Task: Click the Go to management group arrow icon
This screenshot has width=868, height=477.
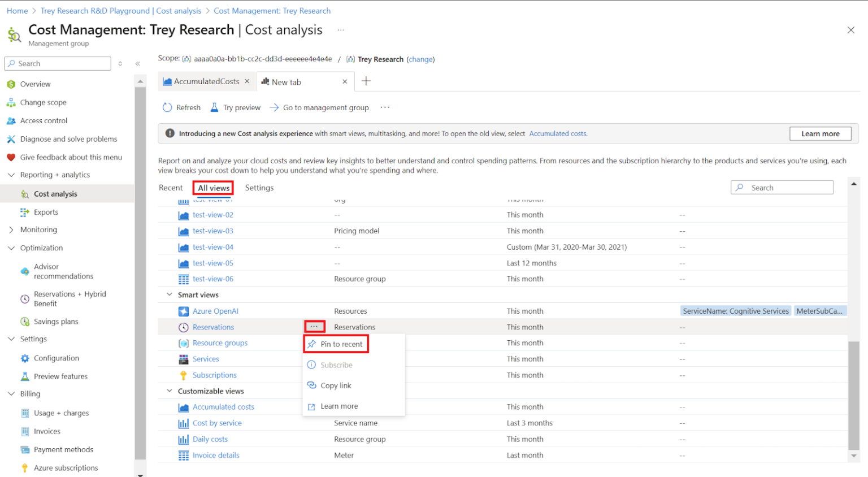Action: 275,107
